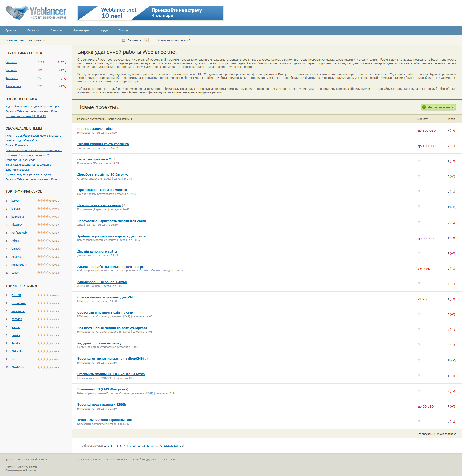Click Забыли логин или пароль link
The width and height of the screenshot is (462, 476).
coord(173,40)
